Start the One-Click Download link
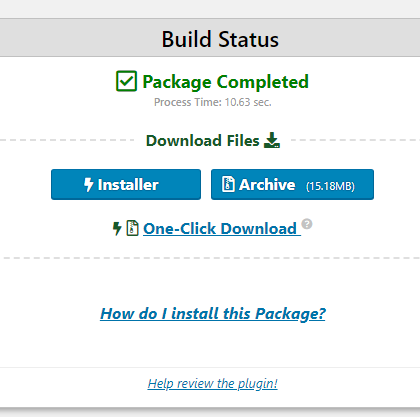 point(220,229)
